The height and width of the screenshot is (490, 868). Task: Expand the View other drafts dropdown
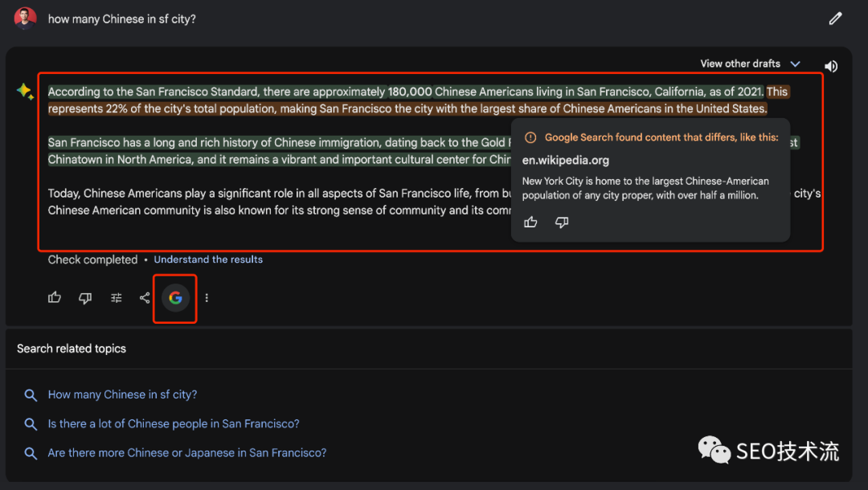pos(740,63)
